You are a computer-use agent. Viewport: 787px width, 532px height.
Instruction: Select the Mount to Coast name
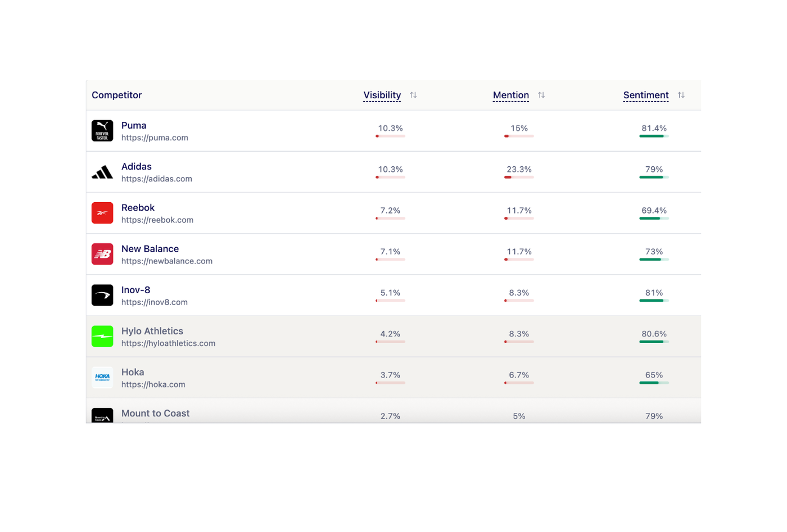pos(156,413)
